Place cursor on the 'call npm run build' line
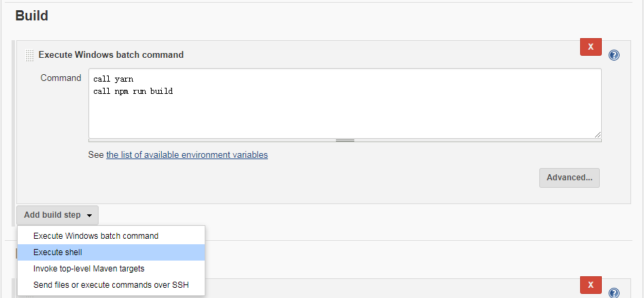644x298 pixels. 133,91
